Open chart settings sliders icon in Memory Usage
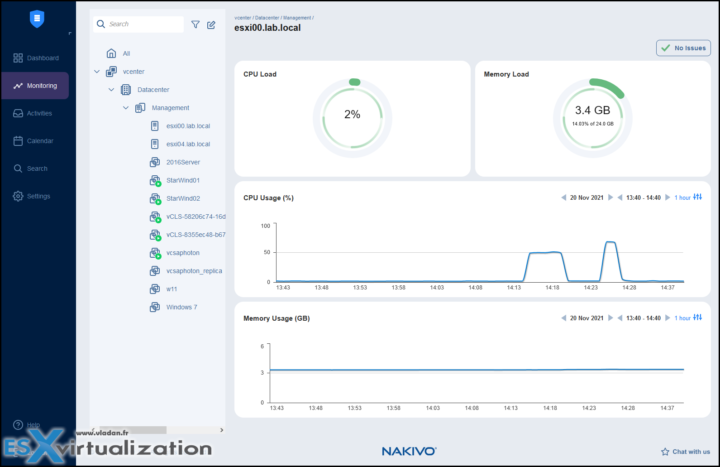Image resolution: width=720 pixels, height=467 pixels. (x=698, y=317)
